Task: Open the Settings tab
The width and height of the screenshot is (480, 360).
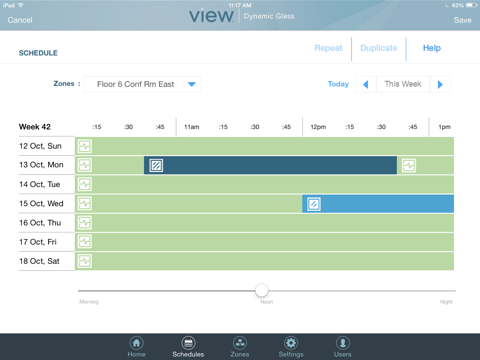Action: click(291, 347)
